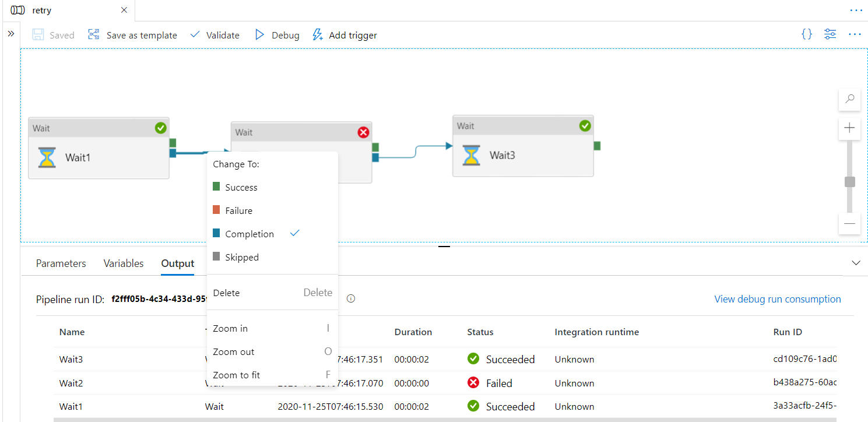Click the Save as template icon

click(94, 34)
